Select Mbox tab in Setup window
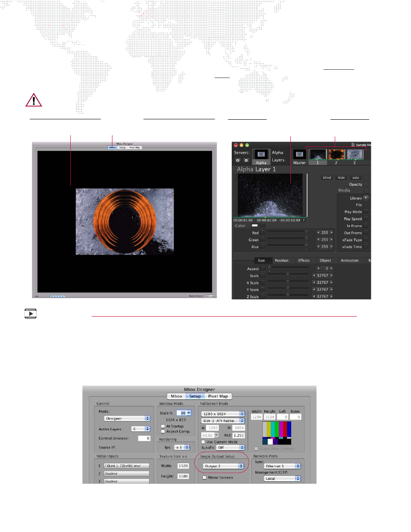Screen dimensions: 411x532 click(177, 396)
